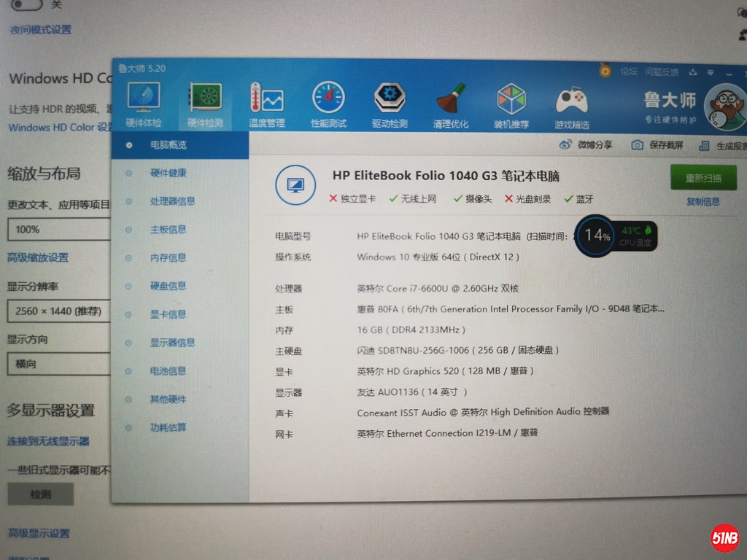Open the 高级缩放设置 link
This screenshot has height=560, width=747.
click(x=38, y=257)
